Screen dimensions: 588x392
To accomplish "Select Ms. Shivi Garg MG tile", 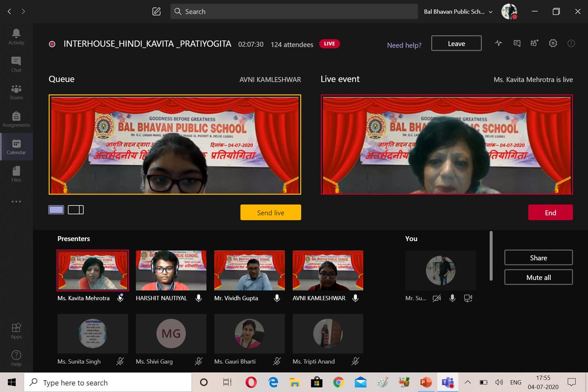I will tap(171, 334).
